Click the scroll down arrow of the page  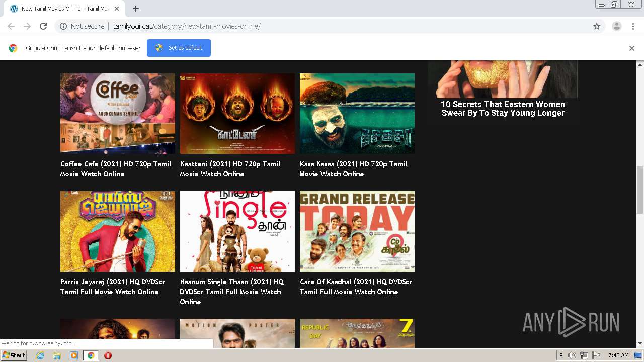[640, 344]
